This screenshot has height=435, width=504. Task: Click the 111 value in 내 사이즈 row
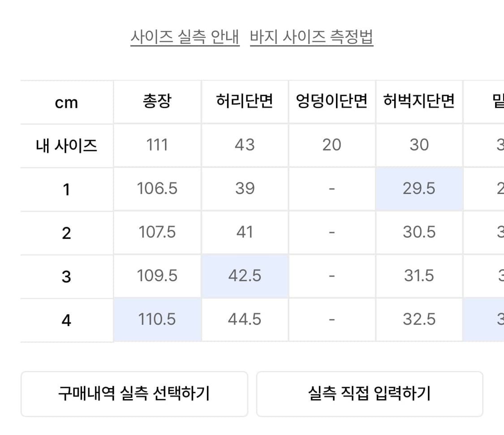(157, 145)
